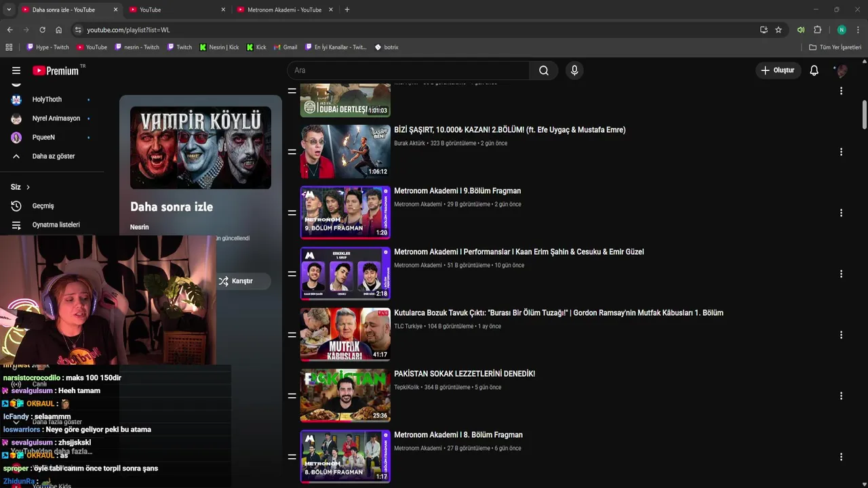Grab reorder handle of PAKİSTAN video
The width and height of the screenshot is (868, 488).
[x=292, y=396]
